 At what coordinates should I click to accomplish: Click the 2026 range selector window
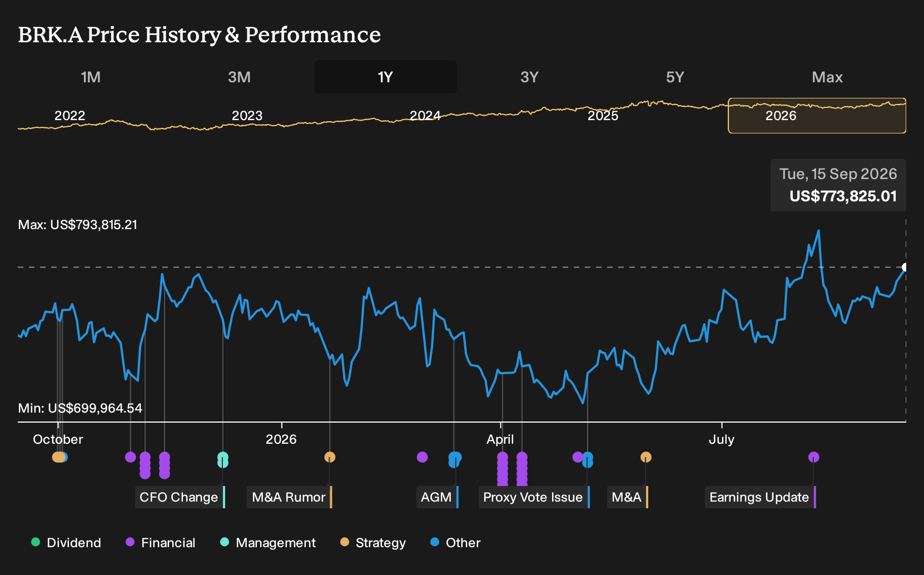[x=817, y=116]
